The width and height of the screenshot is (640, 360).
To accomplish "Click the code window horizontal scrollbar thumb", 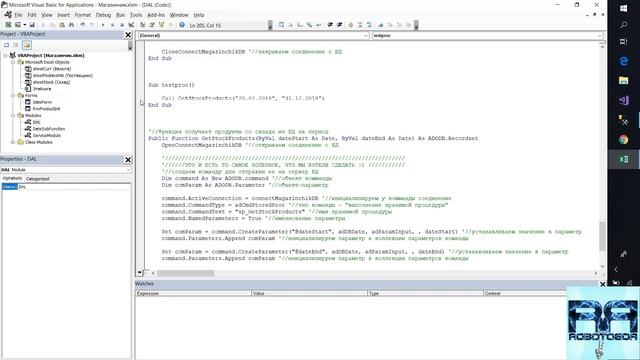I will 186,273.
